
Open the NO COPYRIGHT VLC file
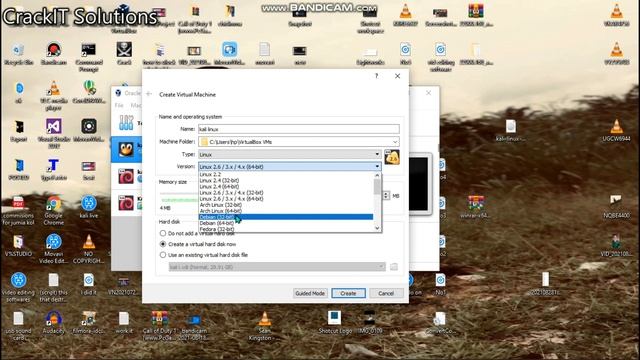89,249
